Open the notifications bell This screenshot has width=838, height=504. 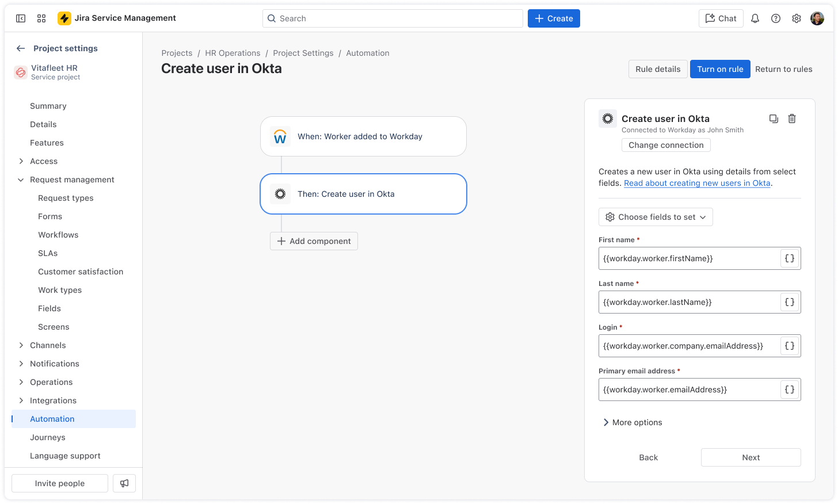[x=755, y=18]
